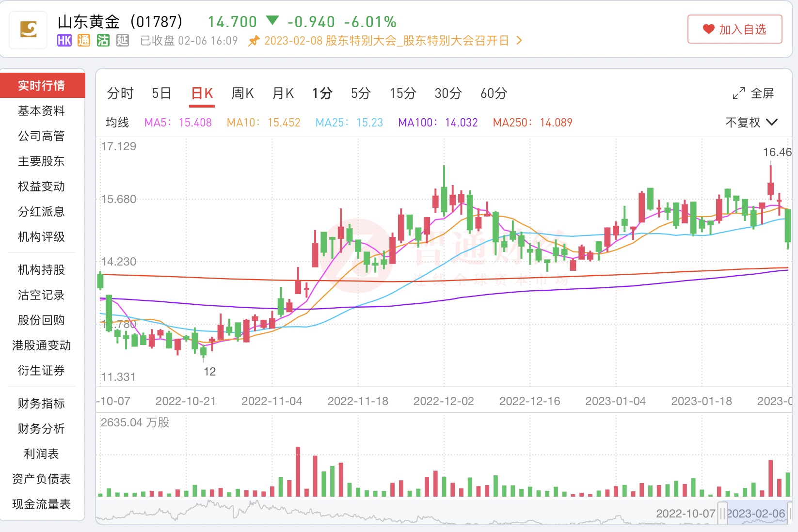Open the 2023-02-08 股东特别大会 event link
798x532 pixels.
(x=386, y=41)
